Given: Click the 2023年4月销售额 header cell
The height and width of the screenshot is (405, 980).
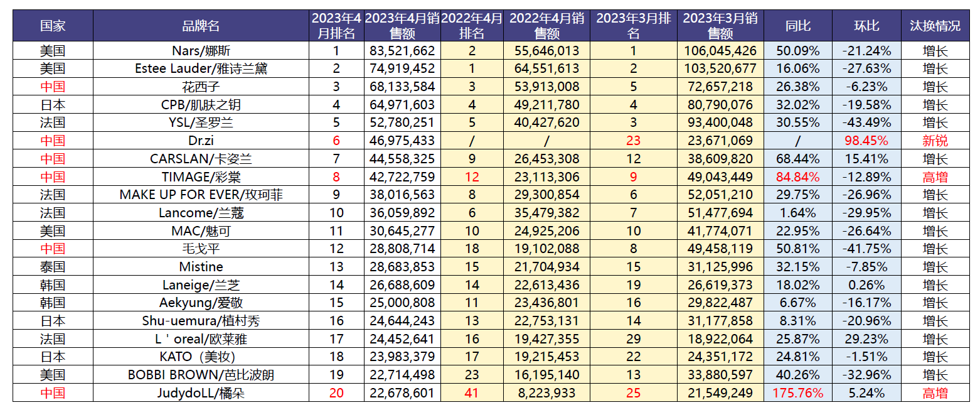Looking at the screenshot, I should [402, 26].
